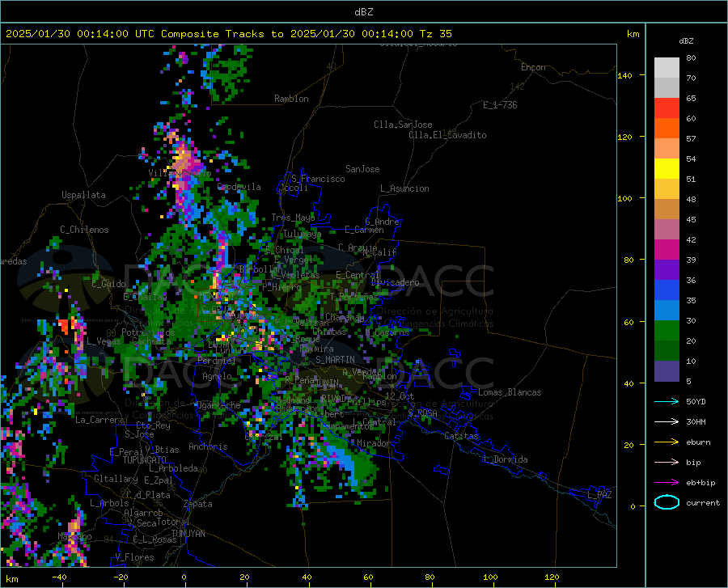Click the 'Tz 35' text in header
Viewport: 728px width, 588px height.
pyautogui.click(x=435, y=34)
